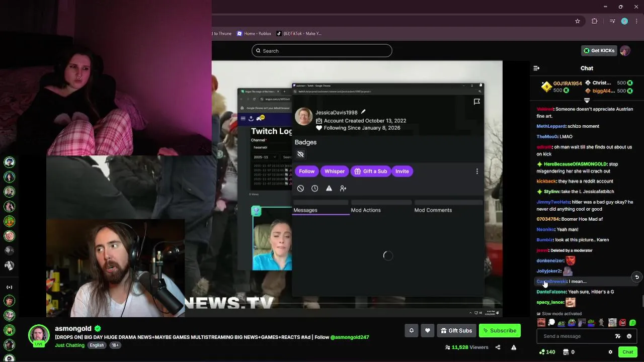Viewport: 644px width, 362px height.
Task: Click ban icon in mod actions row
Action: pyautogui.click(x=300, y=189)
